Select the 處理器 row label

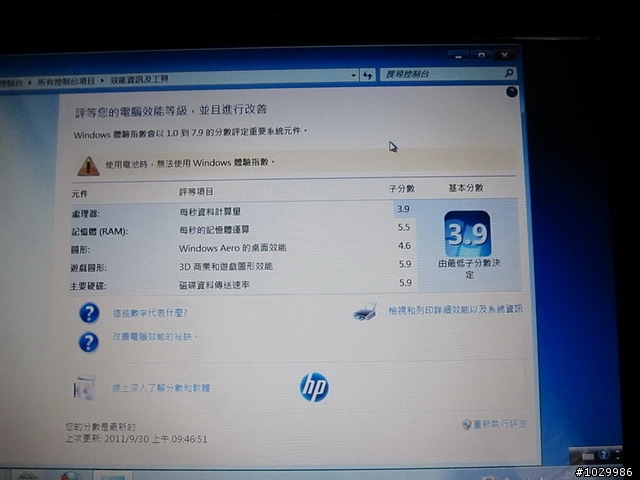tap(85, 213)
